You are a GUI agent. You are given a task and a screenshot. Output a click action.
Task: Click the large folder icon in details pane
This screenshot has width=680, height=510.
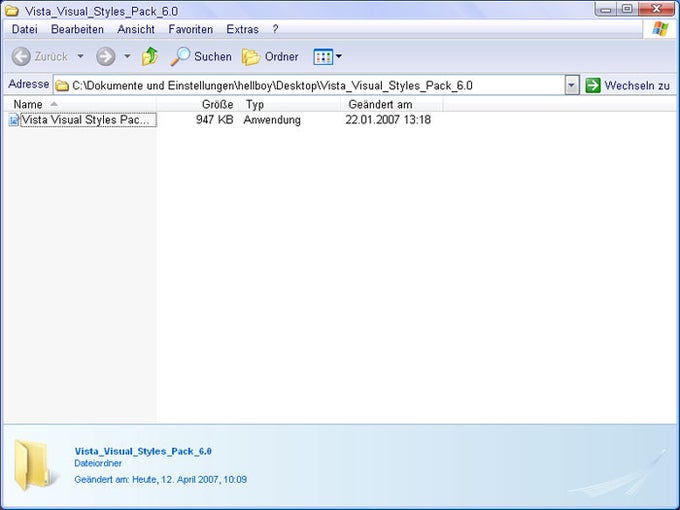pos(36,465)
